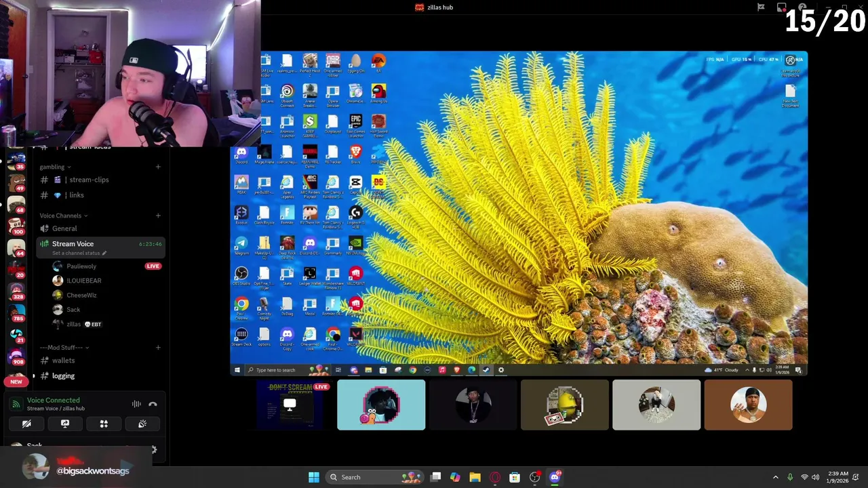This screenshot has height=488, width=868.
Task: Open clock showing 2:39 AM
Action: click(838, 477)
